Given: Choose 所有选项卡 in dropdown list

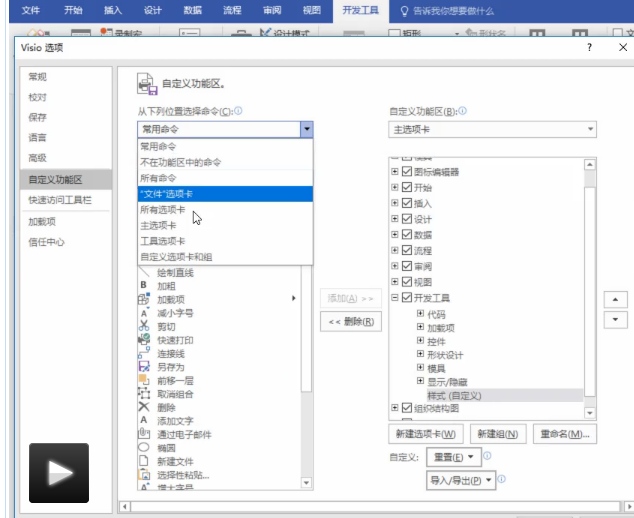Looking at the screenshot, I should tap(225, 209).
